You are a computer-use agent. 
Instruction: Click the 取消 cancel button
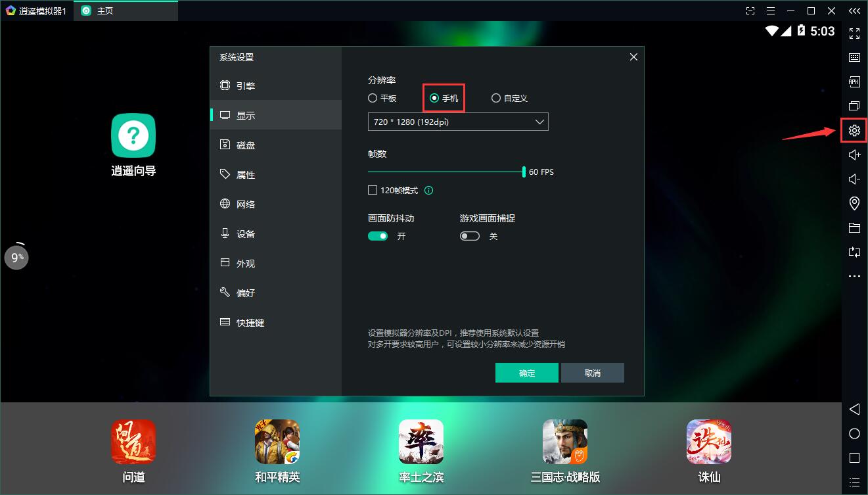[593, 373]
